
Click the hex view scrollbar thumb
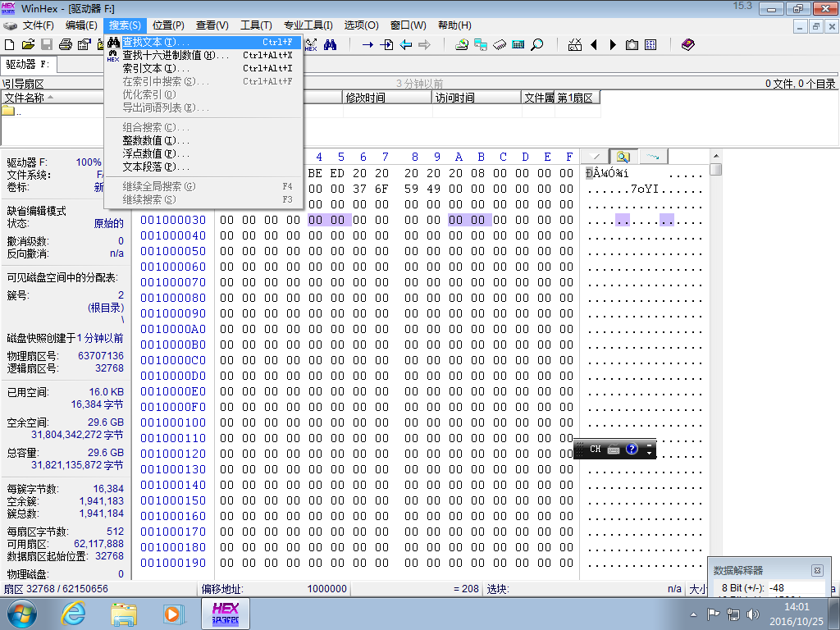pyautogui.click(x=715, y=169)
